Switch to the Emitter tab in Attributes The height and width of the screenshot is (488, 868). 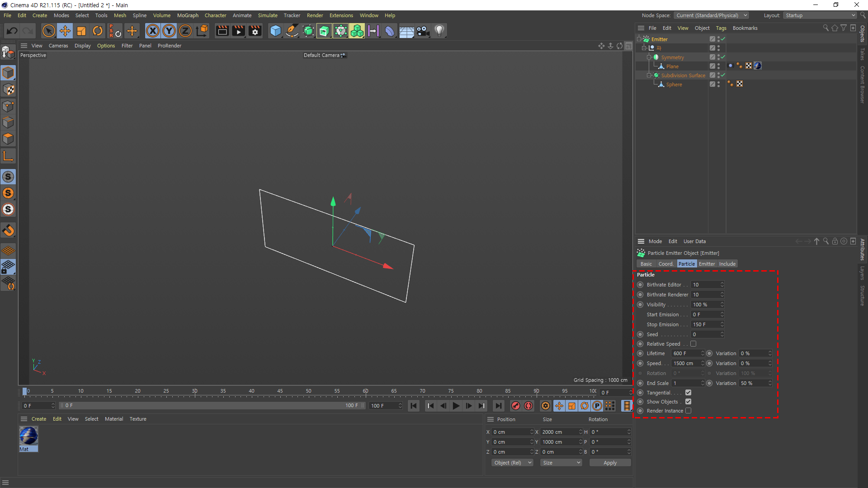click(707, 264)
